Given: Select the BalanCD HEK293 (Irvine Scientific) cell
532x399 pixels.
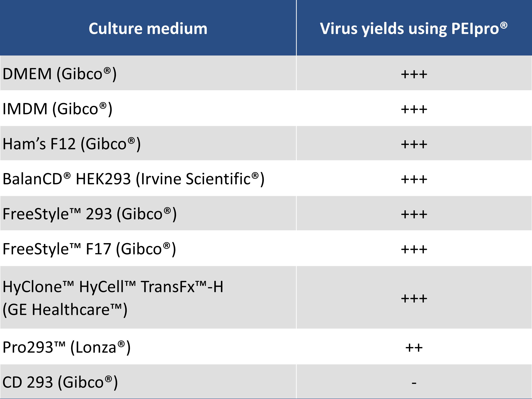Looking at the screenshot, I should (x=134, y=179).
